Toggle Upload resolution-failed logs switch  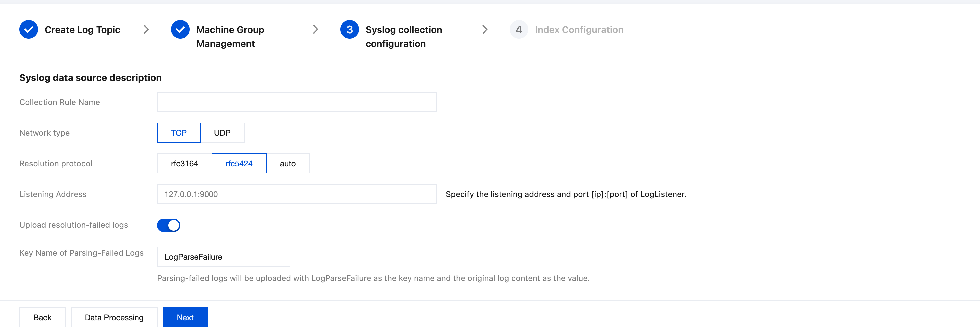tap(169, 225)
